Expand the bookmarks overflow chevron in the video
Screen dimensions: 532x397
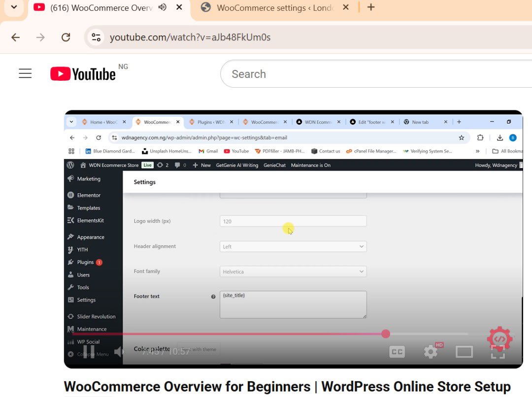[477, 151]
